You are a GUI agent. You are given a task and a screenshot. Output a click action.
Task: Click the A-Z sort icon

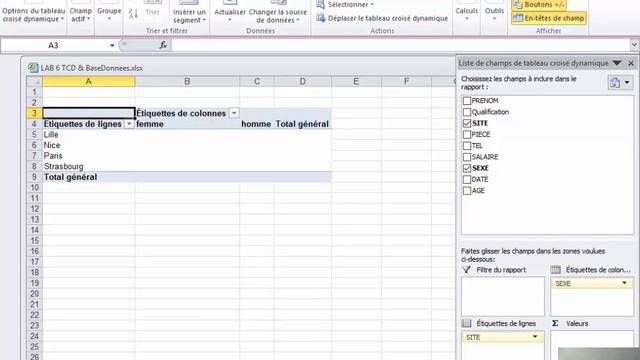(x=133, y=13)
